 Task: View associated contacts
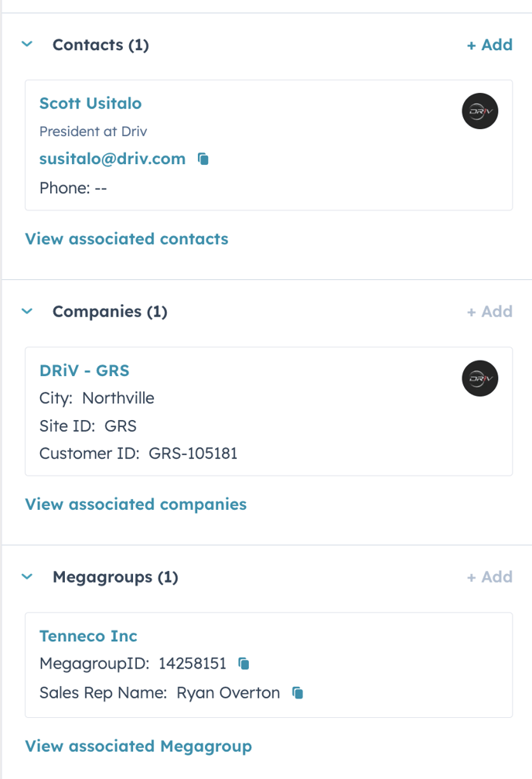[127, 239]
